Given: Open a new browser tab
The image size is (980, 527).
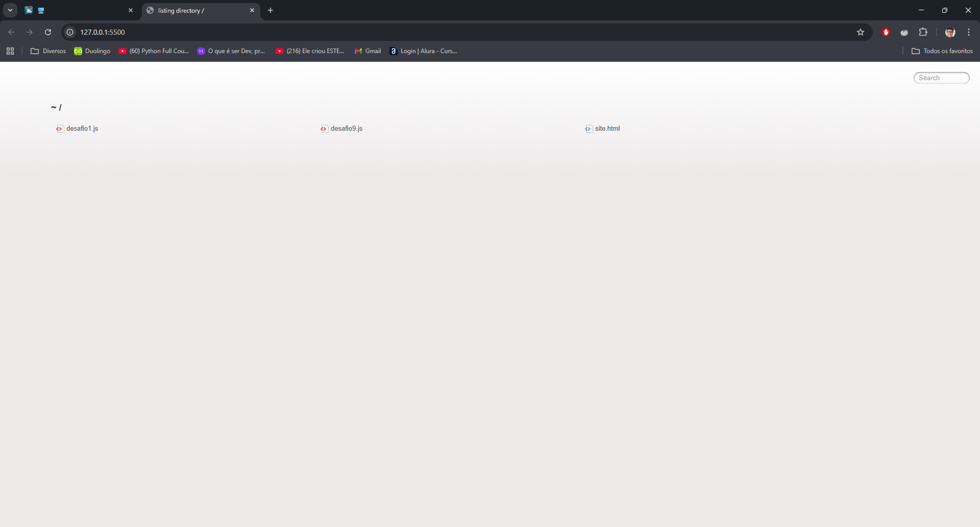Looking at the screenshot, I should 270,10.
